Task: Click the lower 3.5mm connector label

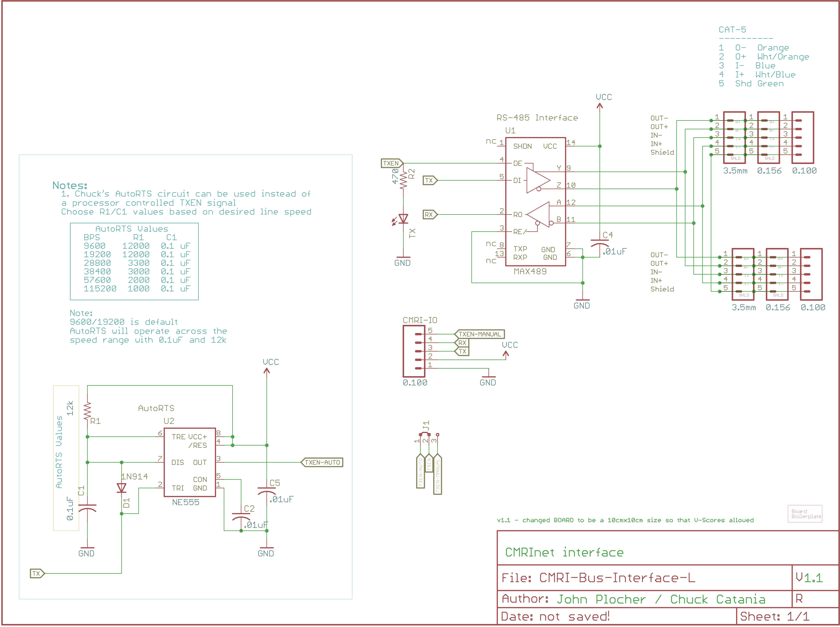Action: [x=743, y=307]
